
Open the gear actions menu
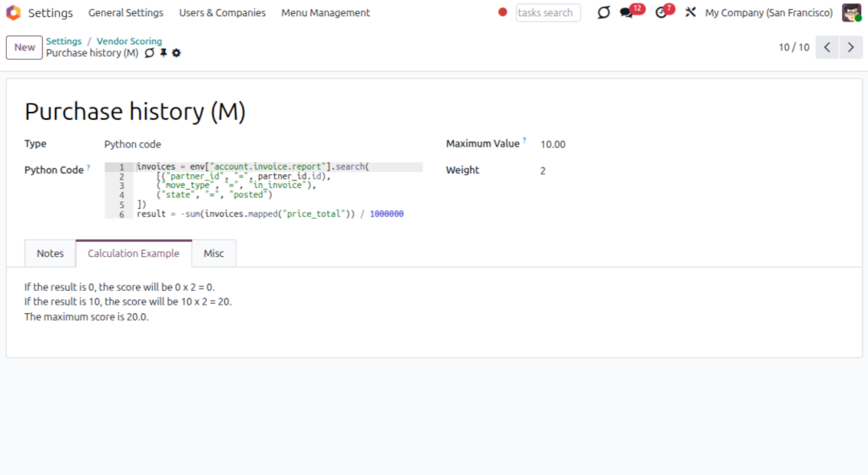pyautogui.click(x=177, y=53)
